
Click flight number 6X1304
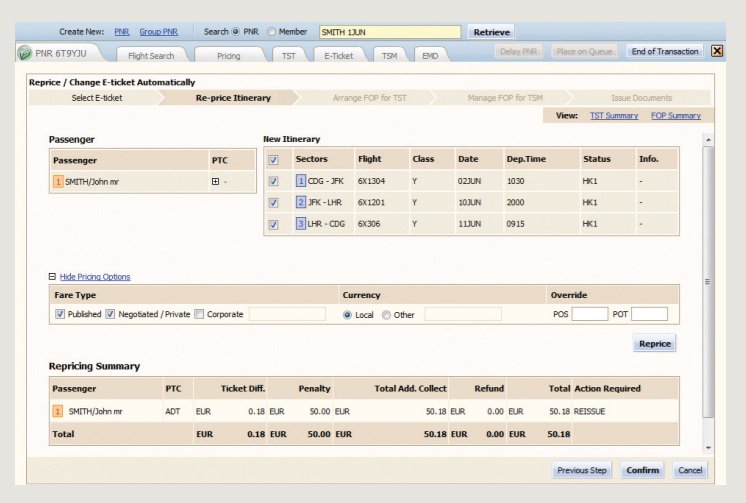coord(372,181)
